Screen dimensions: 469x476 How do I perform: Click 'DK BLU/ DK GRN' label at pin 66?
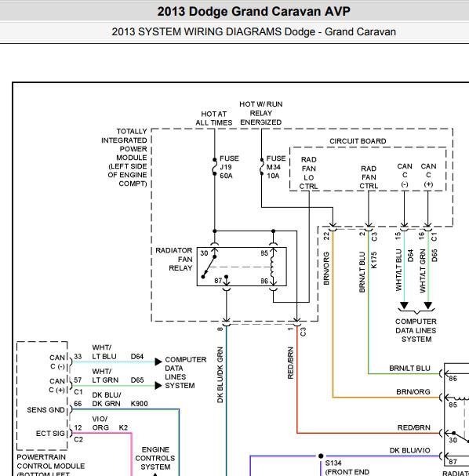pos(106,399)
